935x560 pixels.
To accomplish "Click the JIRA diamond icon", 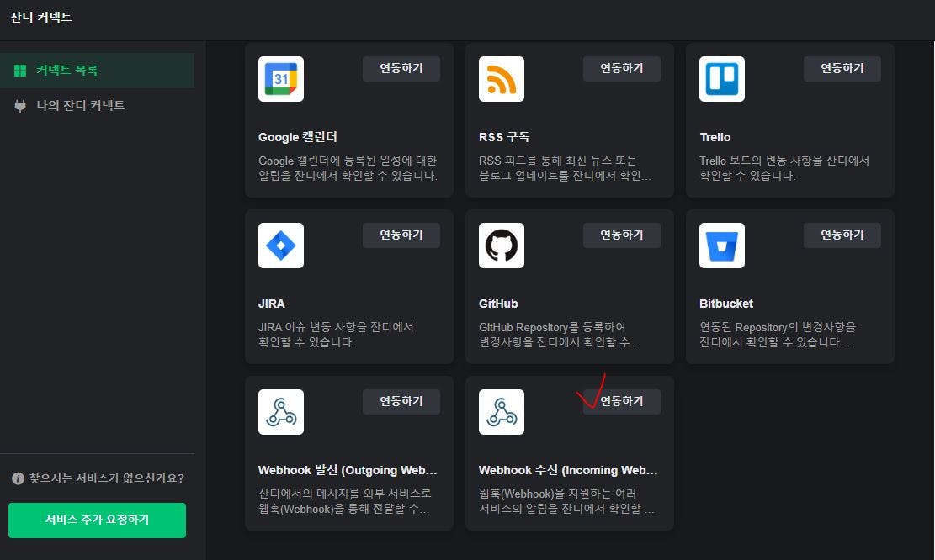I will (x=281, y=246).
